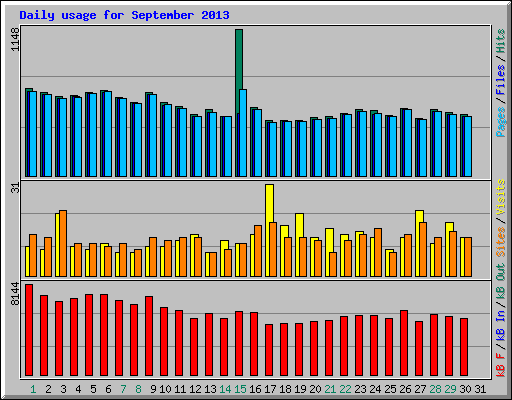
Task: Click the day "25" label on x-axis
Action: 390,389
